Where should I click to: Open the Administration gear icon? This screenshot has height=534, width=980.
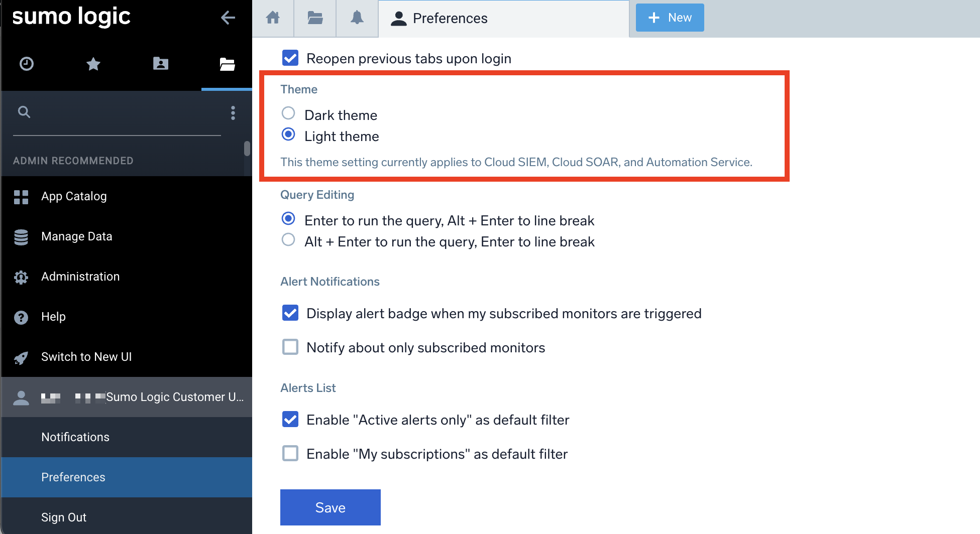point(21,277)
